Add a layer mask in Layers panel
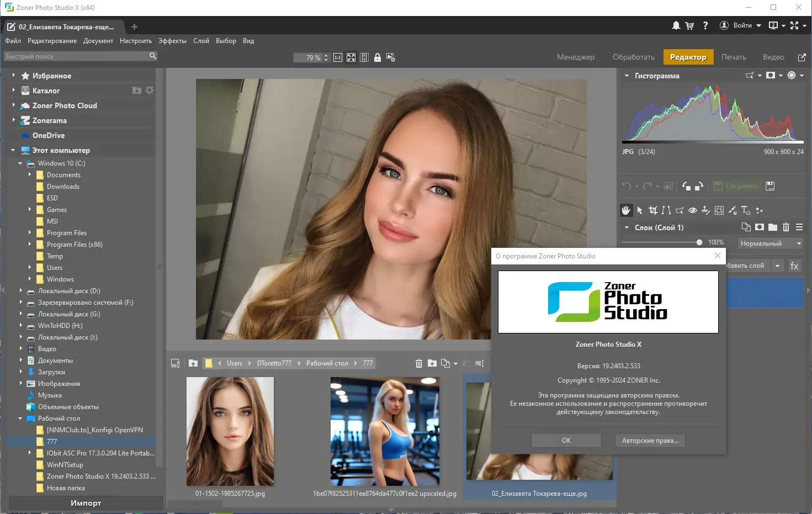 760,227
